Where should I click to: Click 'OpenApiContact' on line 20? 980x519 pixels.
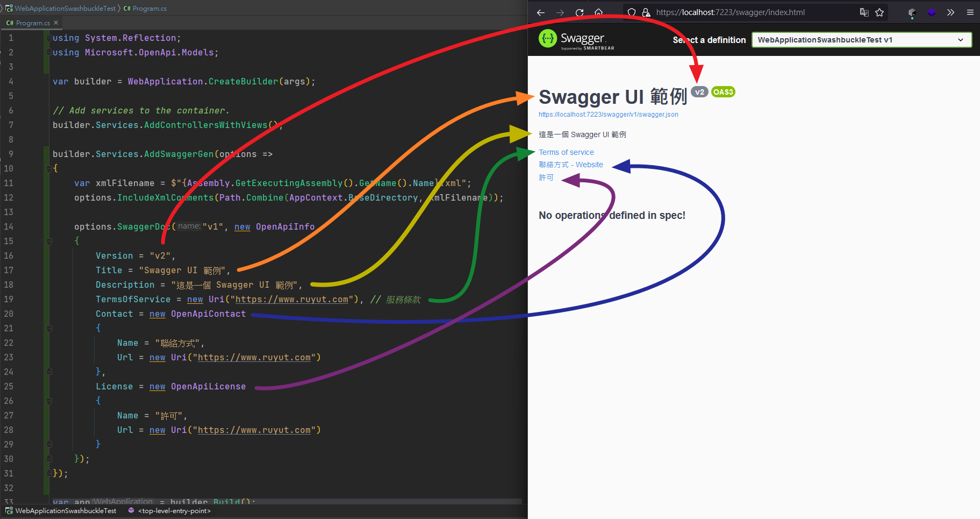point(208,314)
